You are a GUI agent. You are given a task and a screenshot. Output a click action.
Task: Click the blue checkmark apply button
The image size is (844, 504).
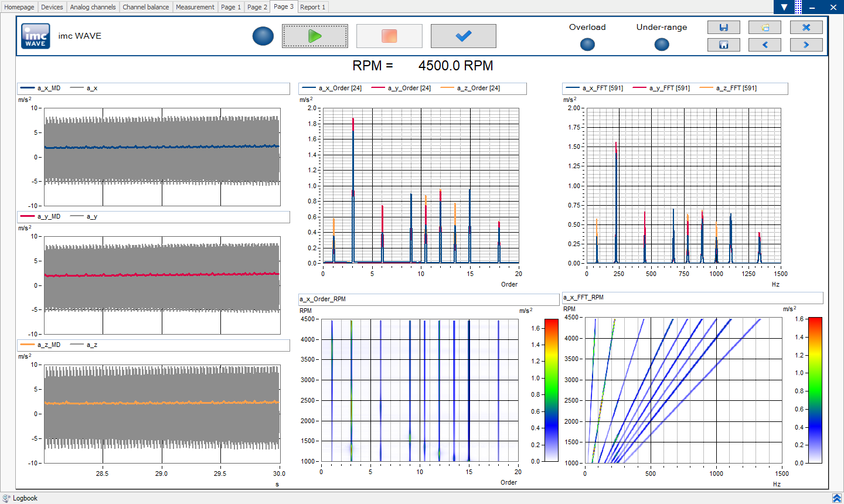[x=463, y=36]
